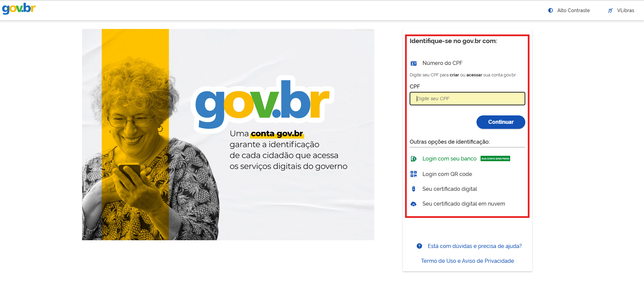The height and width of the screenshot is (285, 644).
Task: Click the QR code icon
Action: coord(414,174)
